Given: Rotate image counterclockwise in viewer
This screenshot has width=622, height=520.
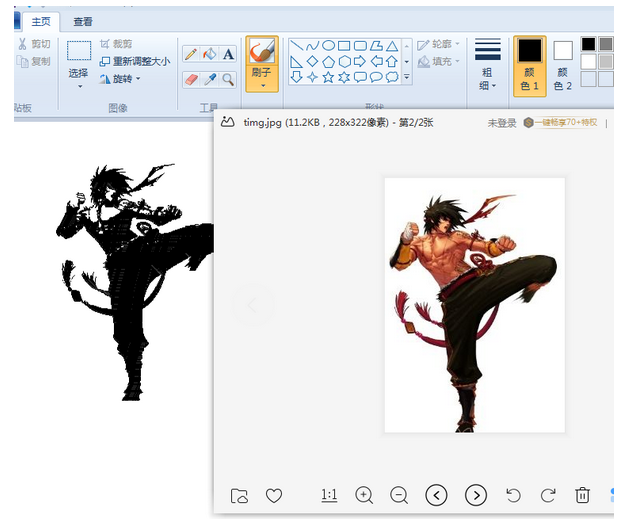Looking at the screenshot, I should 513,495.
